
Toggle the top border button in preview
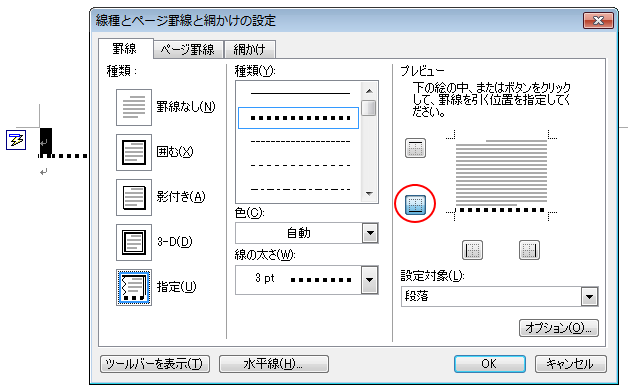click(415, 148)
